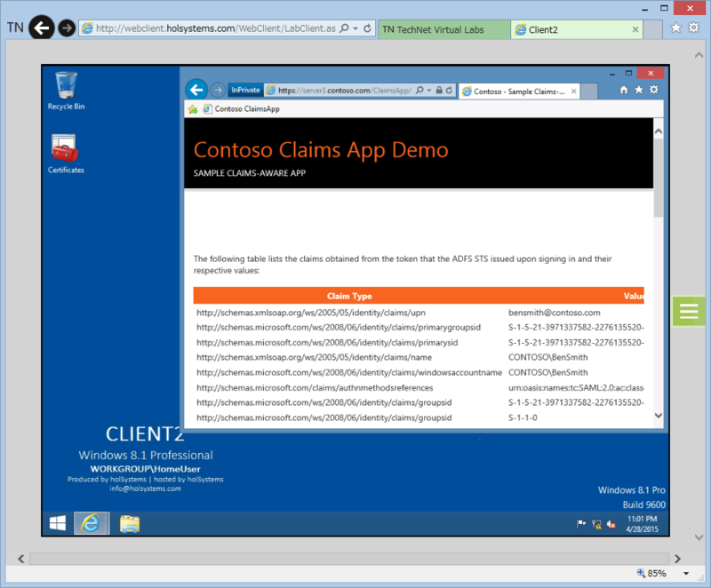
Task: Click the InPrivate indicator badge
Action: coord(245,90)
